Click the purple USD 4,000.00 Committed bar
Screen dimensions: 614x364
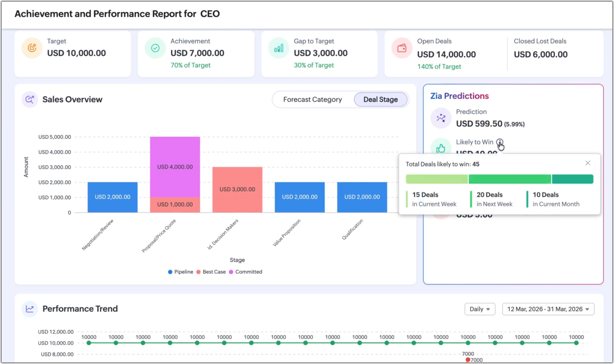[x=175, y=167]
